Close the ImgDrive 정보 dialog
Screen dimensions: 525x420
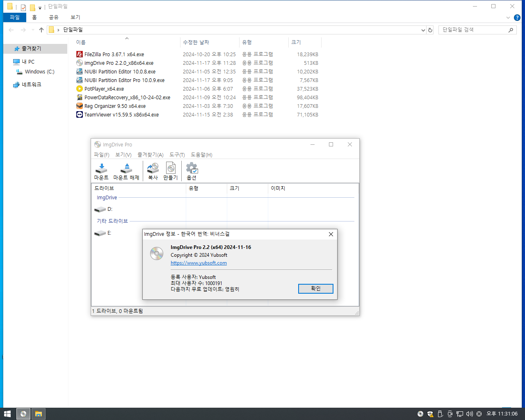coord(331,234)
